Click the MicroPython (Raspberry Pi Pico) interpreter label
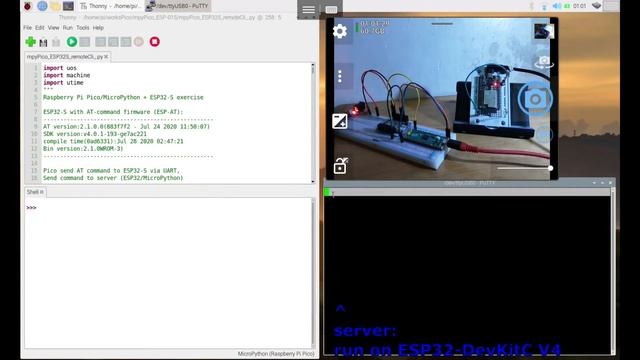 276,354
